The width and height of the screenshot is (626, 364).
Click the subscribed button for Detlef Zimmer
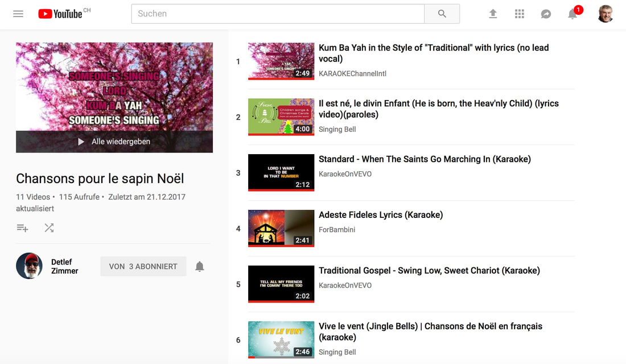tap(143, 266)
